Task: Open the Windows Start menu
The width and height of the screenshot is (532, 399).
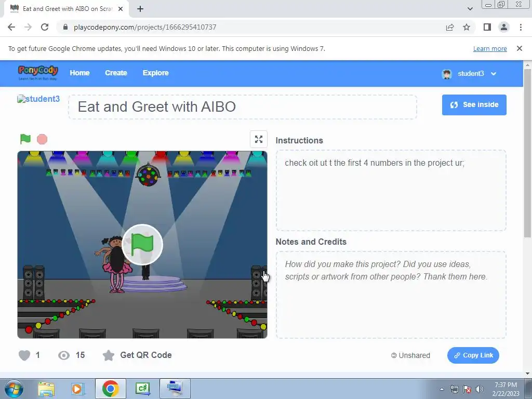Action: pos(14,389)
